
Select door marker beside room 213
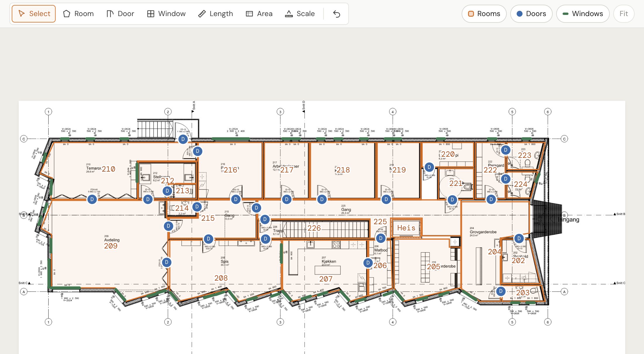[167, 191]
